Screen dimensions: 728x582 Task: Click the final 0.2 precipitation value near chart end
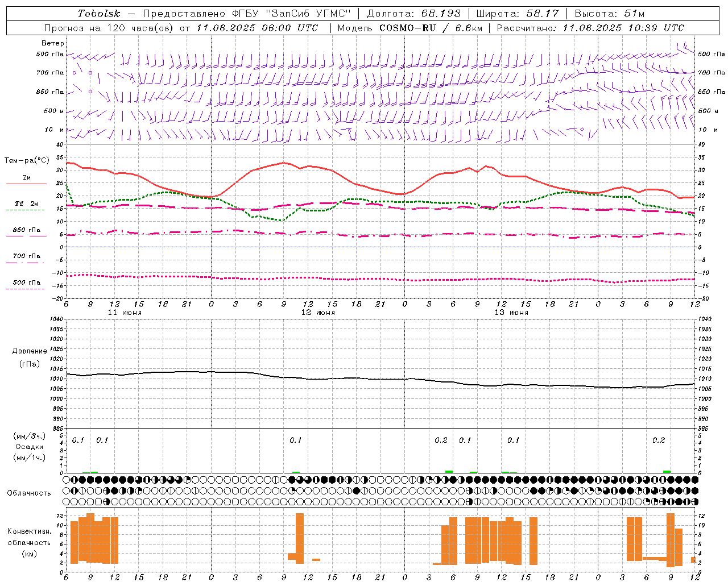[x=659, y=440]
